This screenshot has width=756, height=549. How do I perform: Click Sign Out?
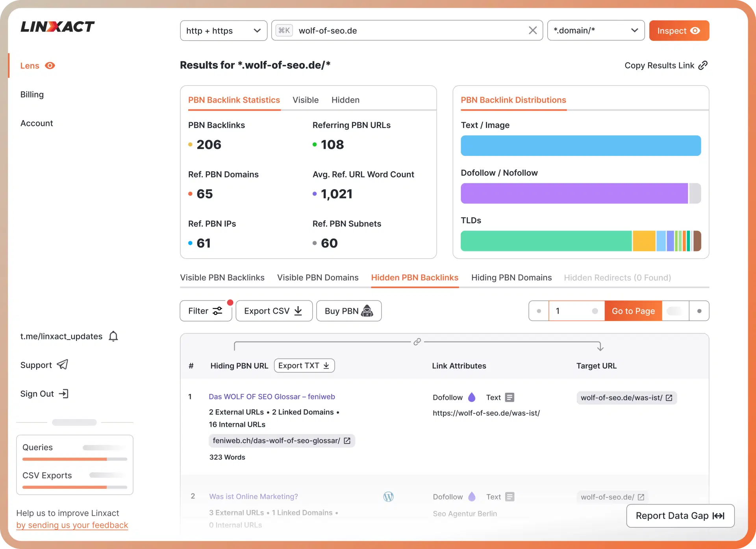pyautogui.click(x=37, y=394)
